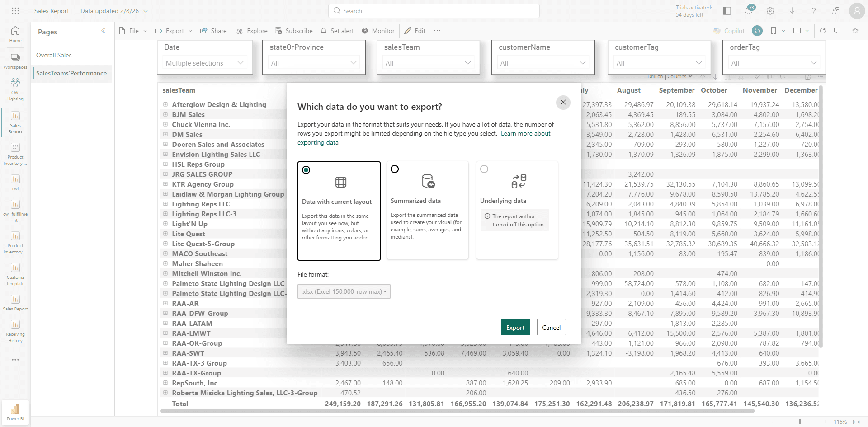
Task: Click the Search box at the top
Action: click(x=434, y=11)
